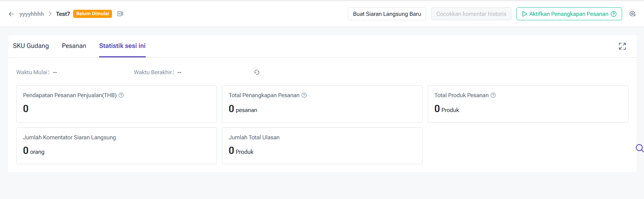Click Aktifkan Penangkapan Pesanan button
The width and height of the screenshot is (644, 199).
pos(569,14)
